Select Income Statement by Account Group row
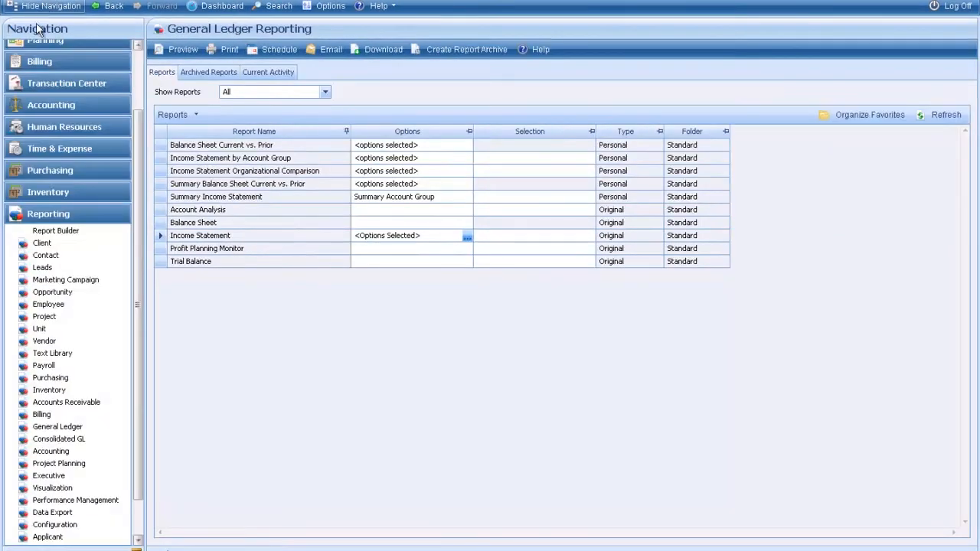980x551 pixels. tap(442, 158)
